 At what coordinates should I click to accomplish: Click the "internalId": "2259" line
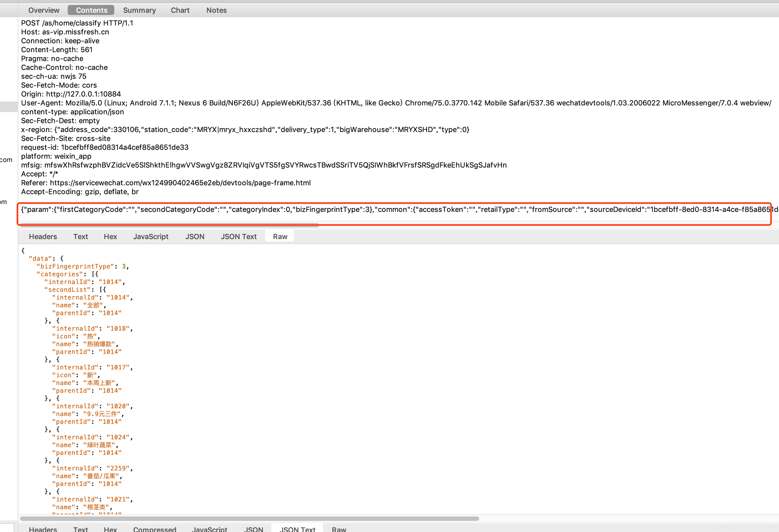[92, 468]
